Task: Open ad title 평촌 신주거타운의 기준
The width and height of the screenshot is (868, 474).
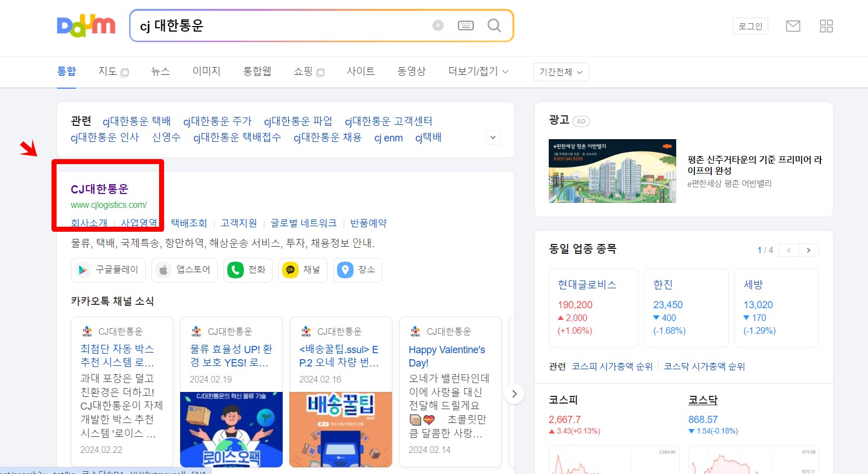Action: click(754, 165)
